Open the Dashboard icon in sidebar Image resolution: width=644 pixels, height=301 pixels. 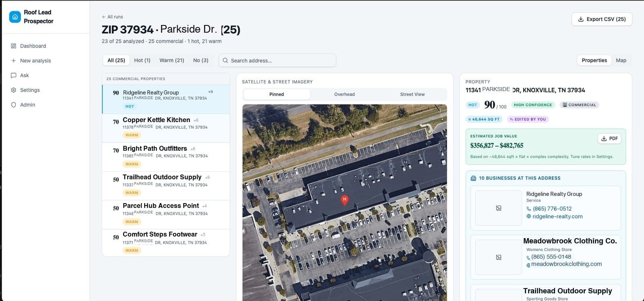tap(14, 46)
